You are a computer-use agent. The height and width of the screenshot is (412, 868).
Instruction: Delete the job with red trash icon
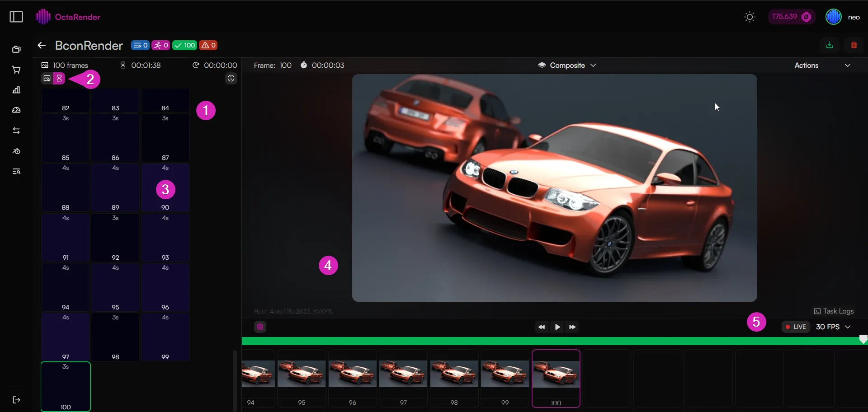tap(854, 45)
